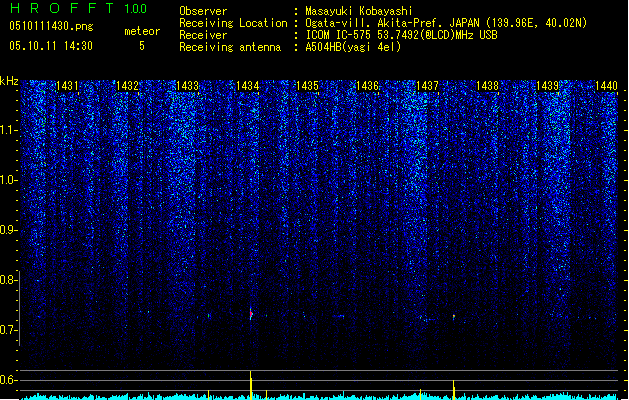Click the 1433 time marker
Viewport: 629px width, 400px height.
tap(187, 86)
